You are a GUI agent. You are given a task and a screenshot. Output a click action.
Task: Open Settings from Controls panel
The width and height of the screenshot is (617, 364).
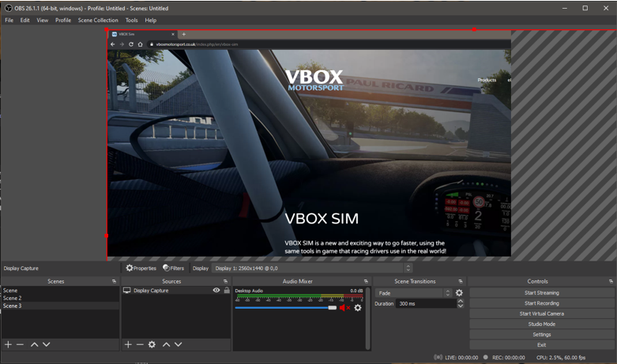(x=541, y=335)
